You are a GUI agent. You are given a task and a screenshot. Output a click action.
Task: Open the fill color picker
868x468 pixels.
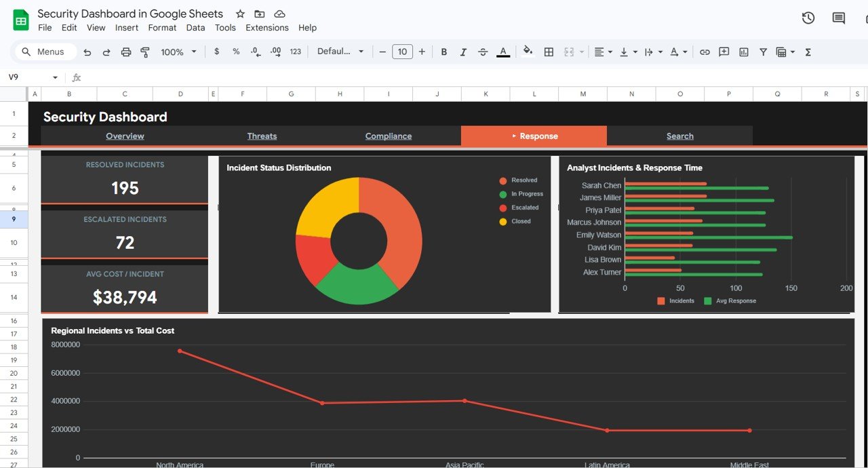coord(528,52)
